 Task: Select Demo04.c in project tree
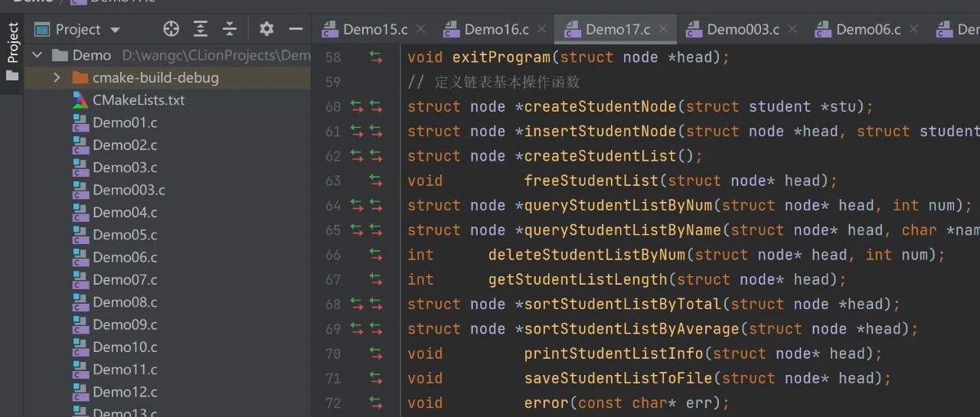pyautogui.click(x=125, y=212)
